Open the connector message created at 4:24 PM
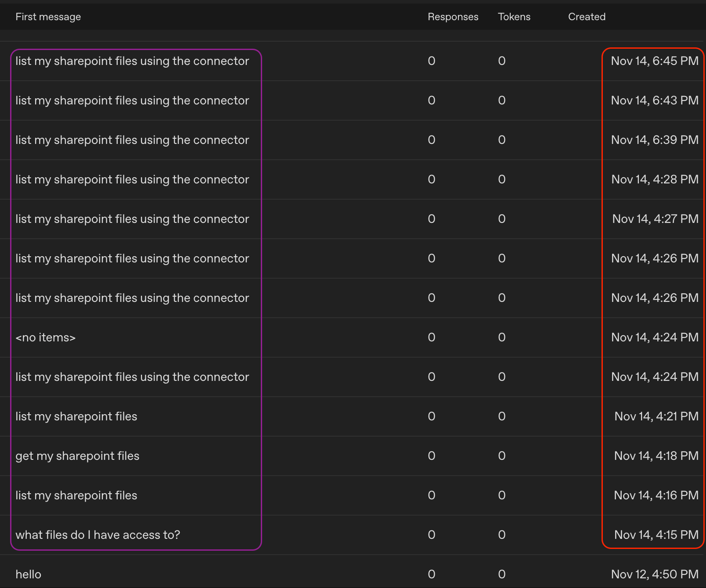706x588 pixels. [x=132, y=377]
